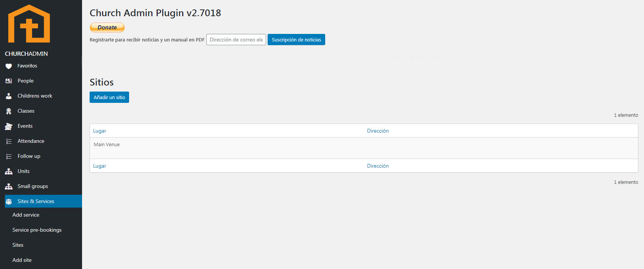Click the People ID card icon
This screenshot has height=269, width=644.
(9, 81)
